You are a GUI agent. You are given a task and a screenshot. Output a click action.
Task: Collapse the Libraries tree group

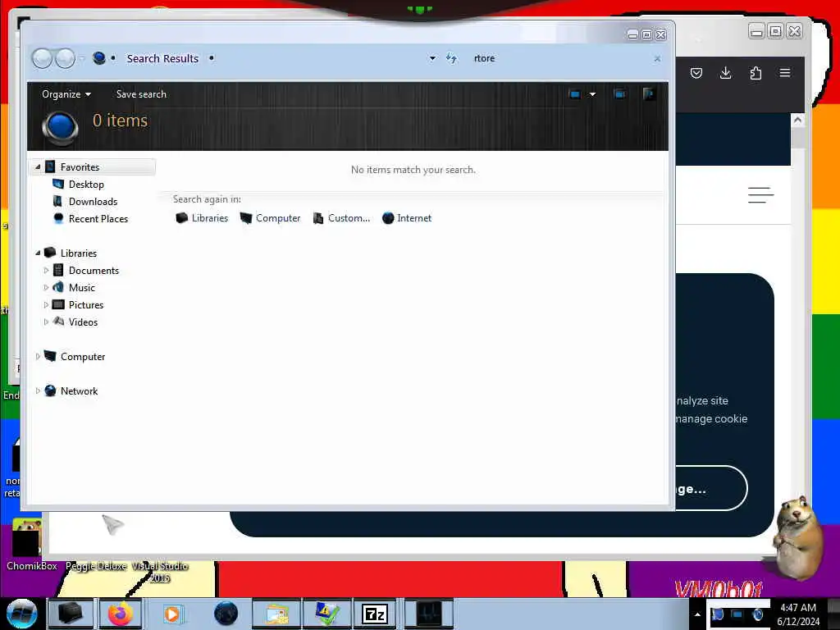click(38, 253)
